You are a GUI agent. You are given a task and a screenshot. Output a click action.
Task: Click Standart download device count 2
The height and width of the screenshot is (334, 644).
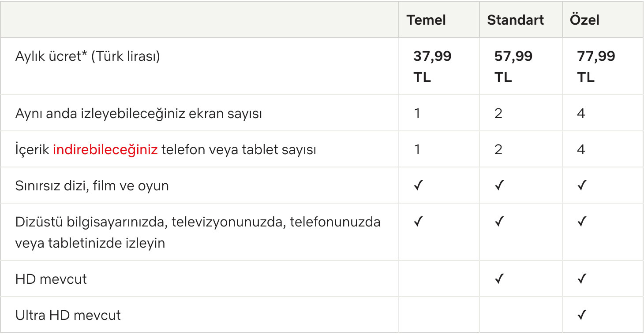tap(498, 150)
